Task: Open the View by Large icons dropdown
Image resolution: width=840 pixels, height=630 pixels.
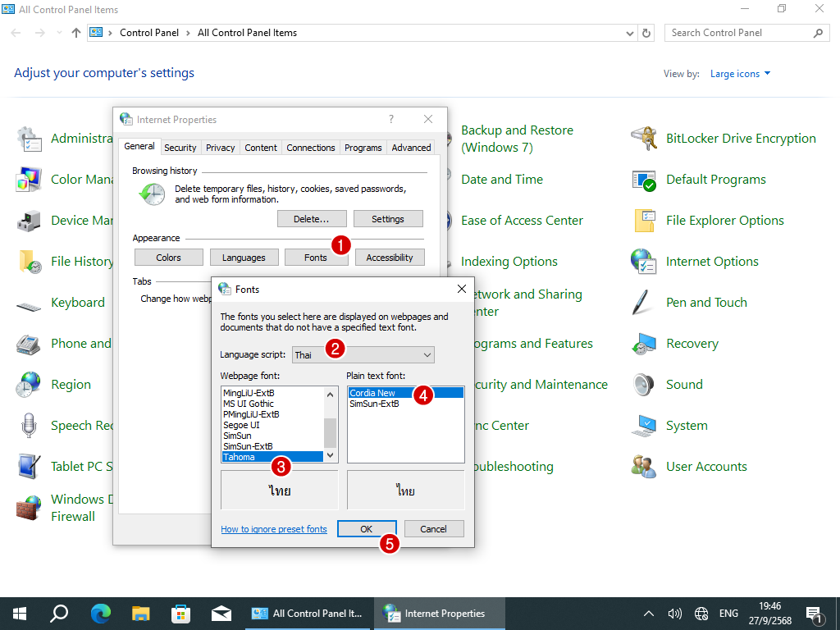Action: (x=740, y=74)
